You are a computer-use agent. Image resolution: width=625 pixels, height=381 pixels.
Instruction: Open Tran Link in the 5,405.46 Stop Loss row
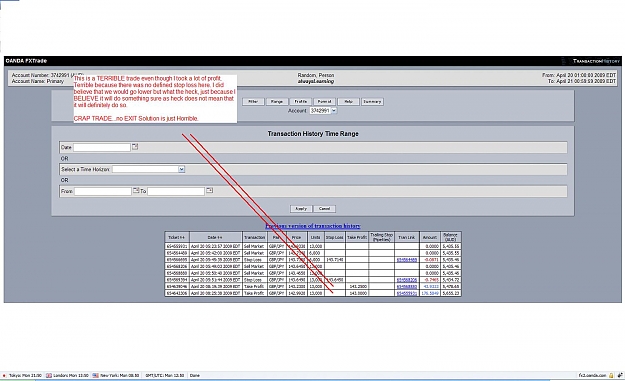point(407,260)
